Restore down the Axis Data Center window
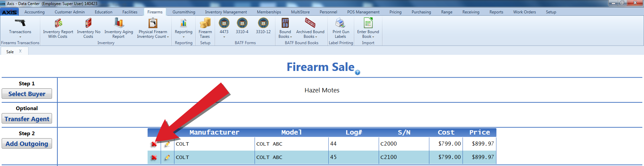This screenshot has height=166, width=644. click(x=622, y=3)
